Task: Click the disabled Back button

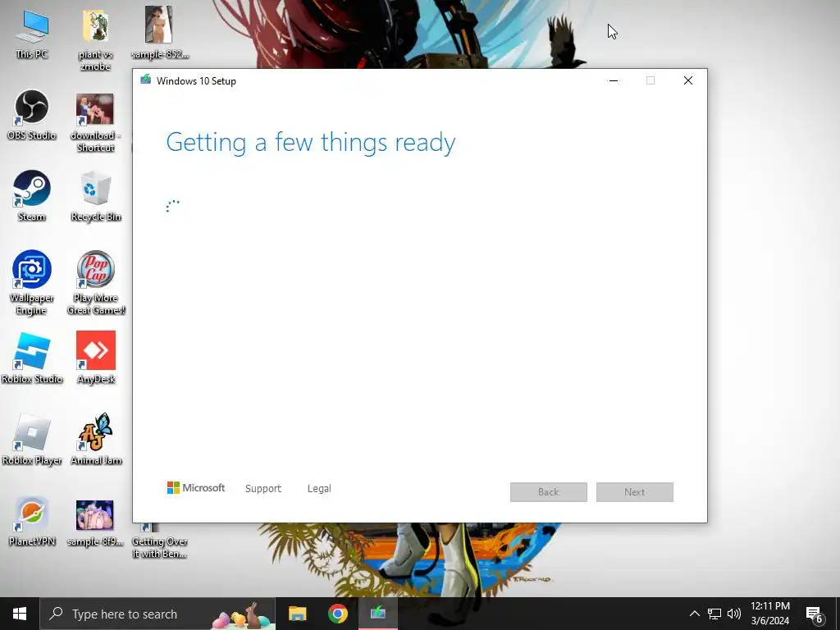Action: coord(549,492)
